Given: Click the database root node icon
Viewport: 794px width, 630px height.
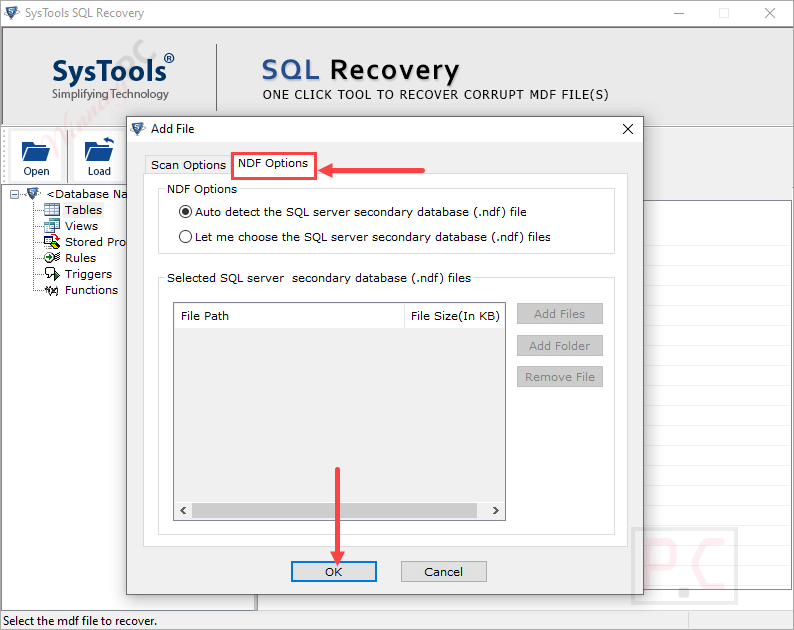Looking at the screenshot, I should pyautogui.click(x=33, y=193).
